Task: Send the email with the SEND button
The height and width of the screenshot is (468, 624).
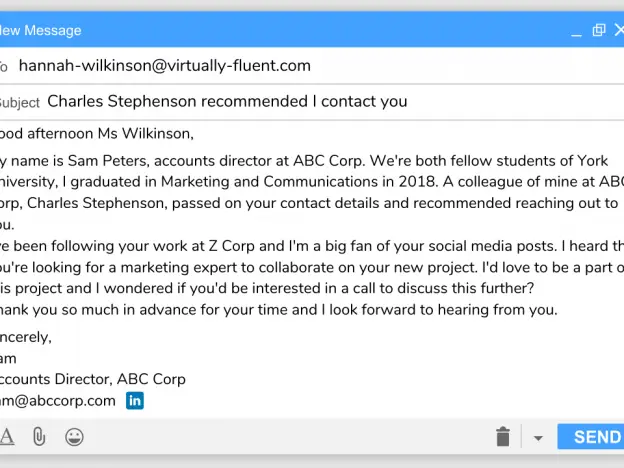Action: pos(591,437)
